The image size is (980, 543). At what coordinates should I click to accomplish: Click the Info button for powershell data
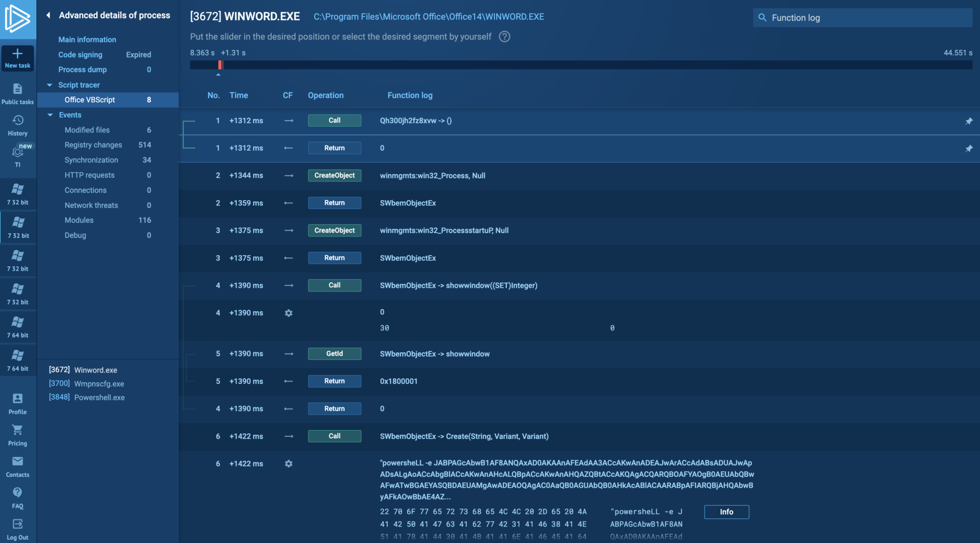[x=726, y=512]
